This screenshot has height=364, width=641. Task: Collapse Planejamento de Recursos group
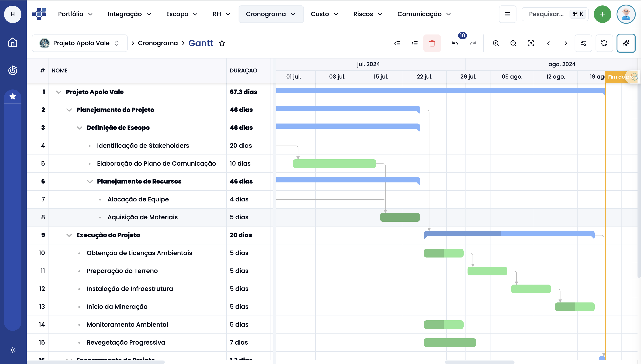tap(90, 182)
